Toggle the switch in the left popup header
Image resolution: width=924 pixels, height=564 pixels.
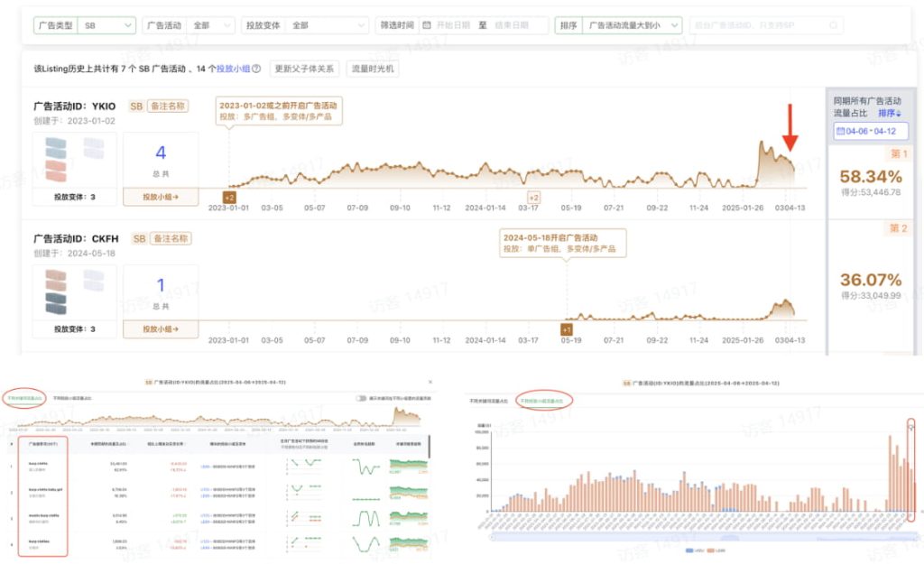click(x=361, y=398)
